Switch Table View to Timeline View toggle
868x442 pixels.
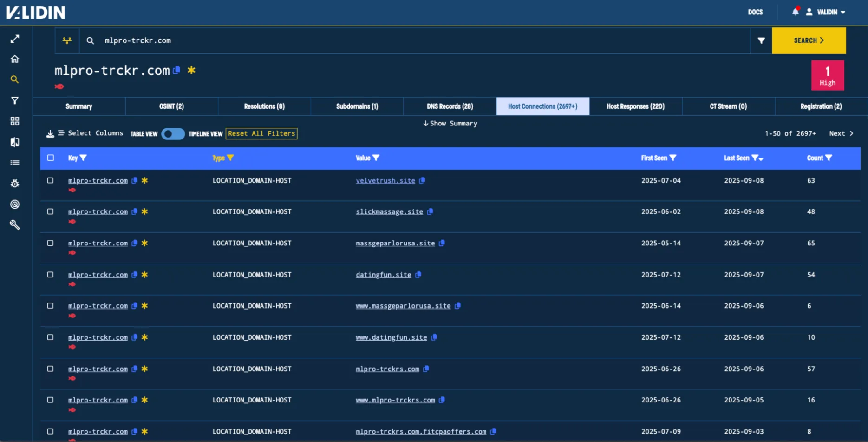(173, 134)
